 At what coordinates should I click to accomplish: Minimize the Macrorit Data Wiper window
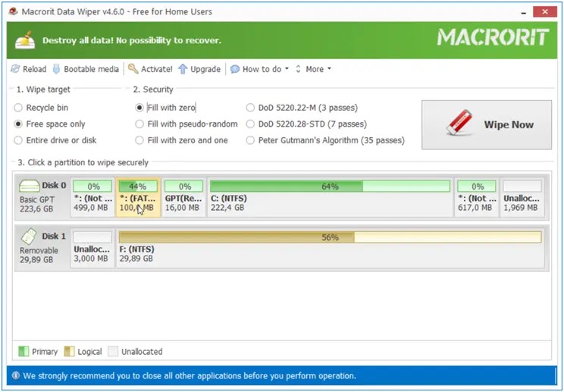[524, 13]
